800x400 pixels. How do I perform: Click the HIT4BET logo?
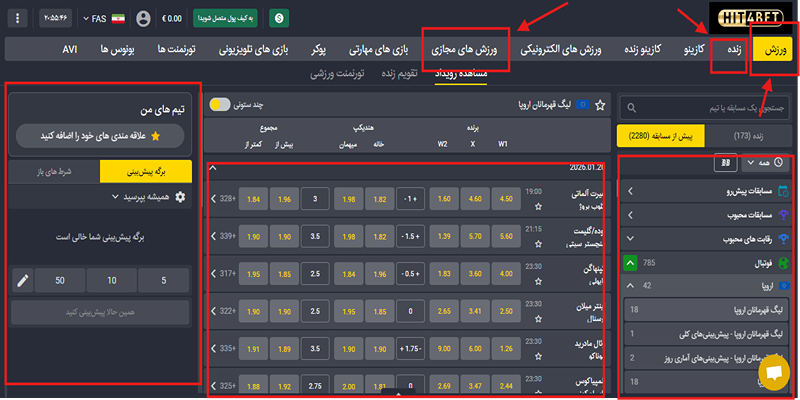tap(751, 18)
